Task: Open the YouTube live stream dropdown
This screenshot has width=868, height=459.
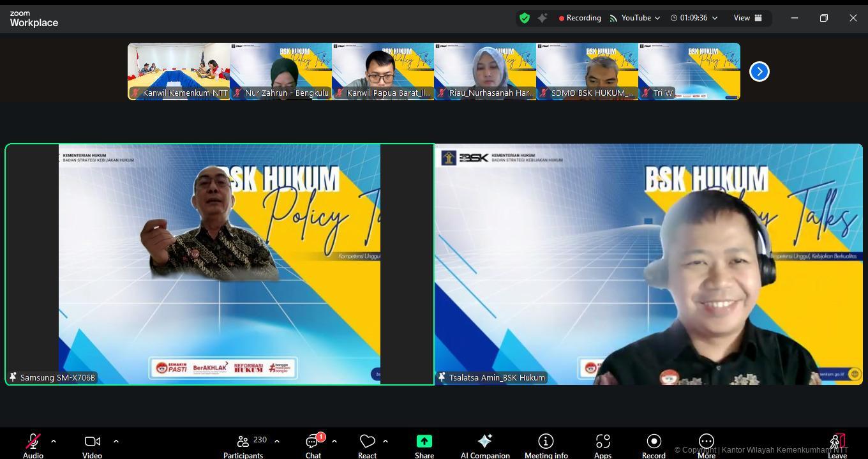Action: [x=635, y=18]
